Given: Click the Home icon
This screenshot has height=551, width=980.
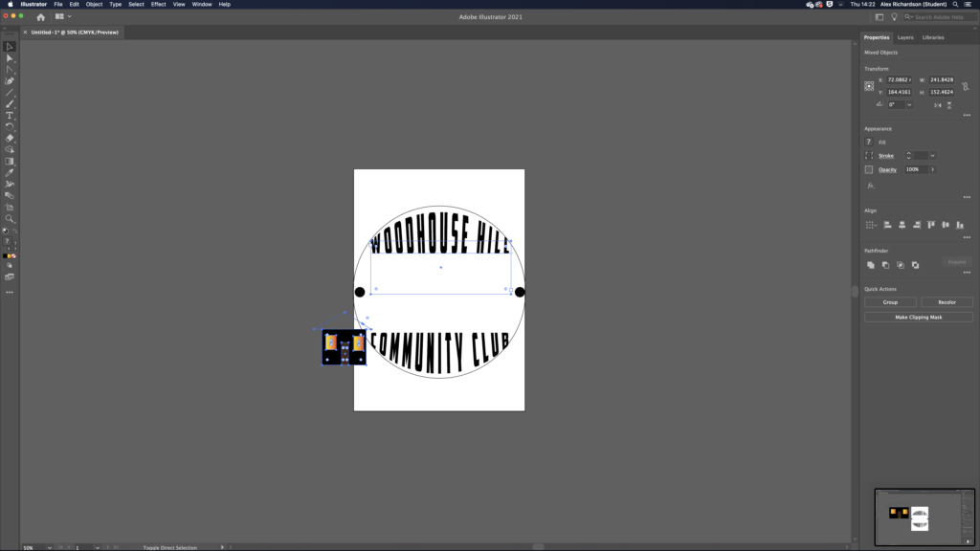Looking at the screenshot, I should pos(40,17).
